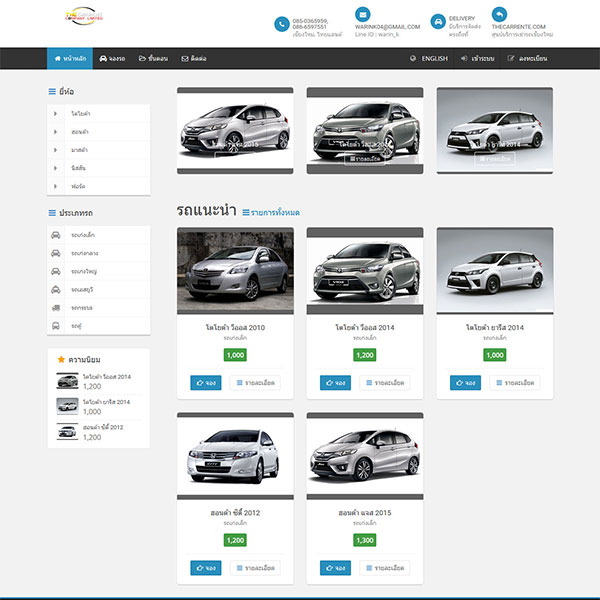This screenshot has width=600, height=600.
Task: Click Yaris 2014 thumbnail in the popular list
Action: click(x=67, y=406)
